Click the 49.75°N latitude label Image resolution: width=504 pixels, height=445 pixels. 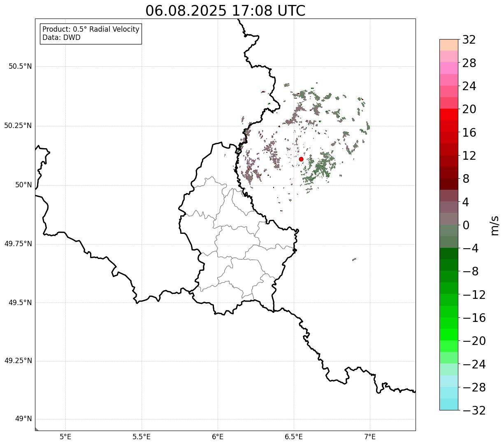18,244
